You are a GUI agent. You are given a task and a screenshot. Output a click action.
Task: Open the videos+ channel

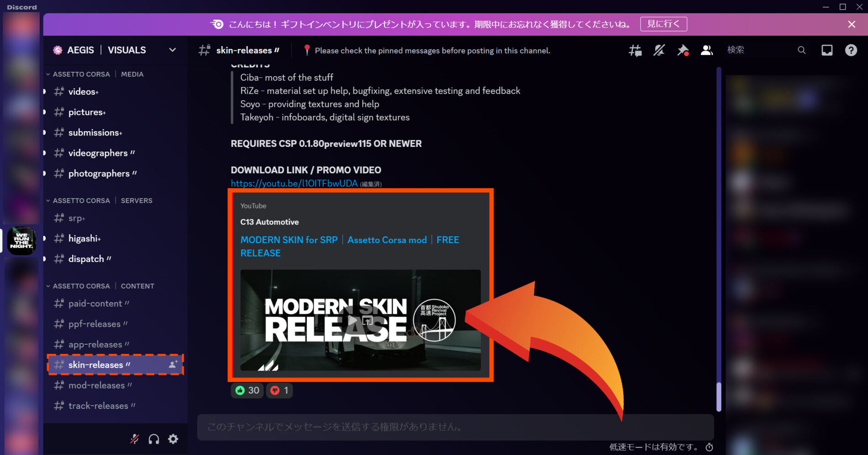[115, 91]
